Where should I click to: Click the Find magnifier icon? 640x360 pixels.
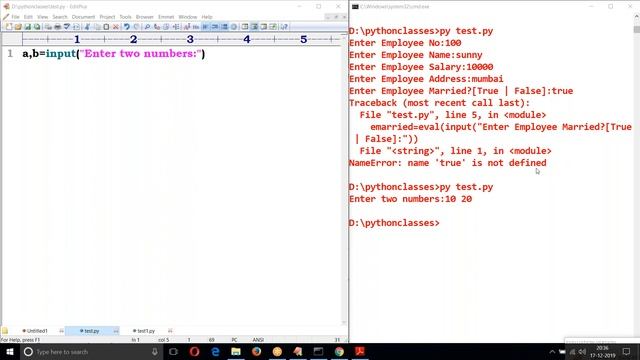[x=147, y=27]
